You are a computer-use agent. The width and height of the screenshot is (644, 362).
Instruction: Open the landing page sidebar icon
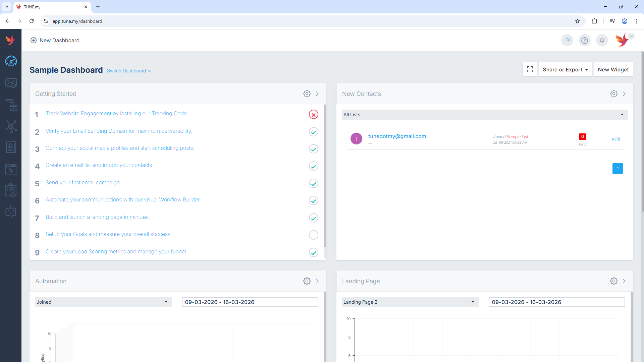click(x=11, y=169)
